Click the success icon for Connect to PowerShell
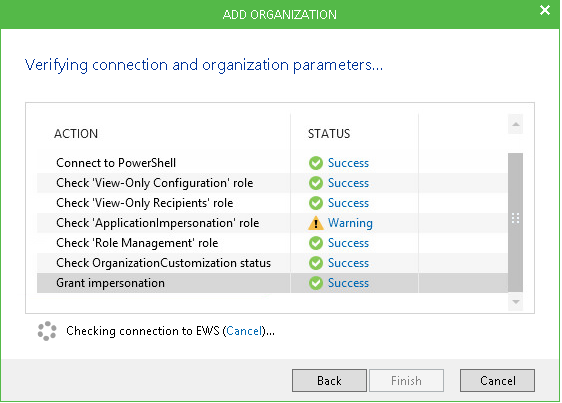562x403 pixels. pos(315,163)
